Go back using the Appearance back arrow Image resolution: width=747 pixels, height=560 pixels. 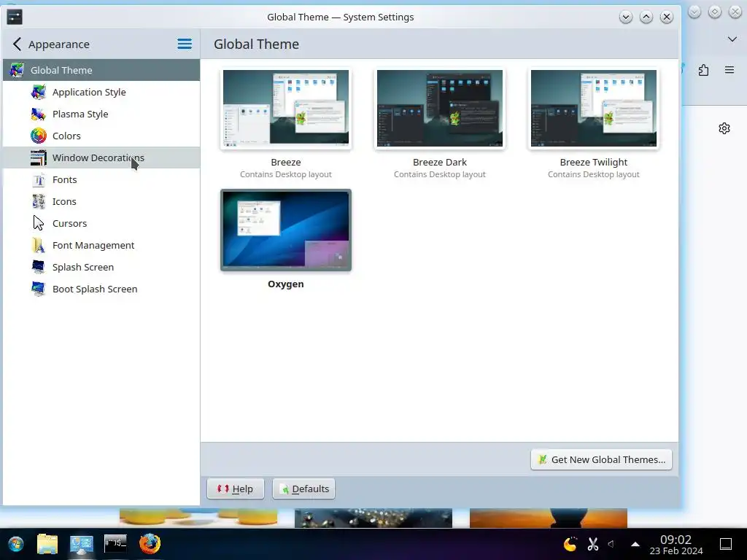pos(18,44)
